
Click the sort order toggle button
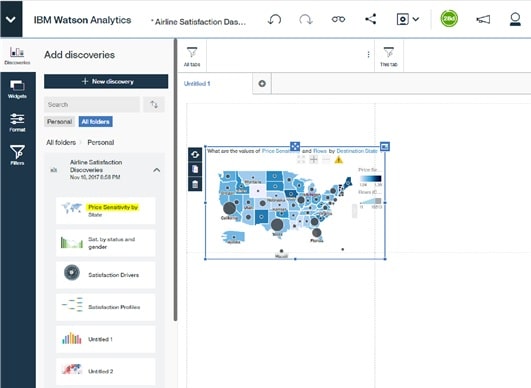click(154, 104)
